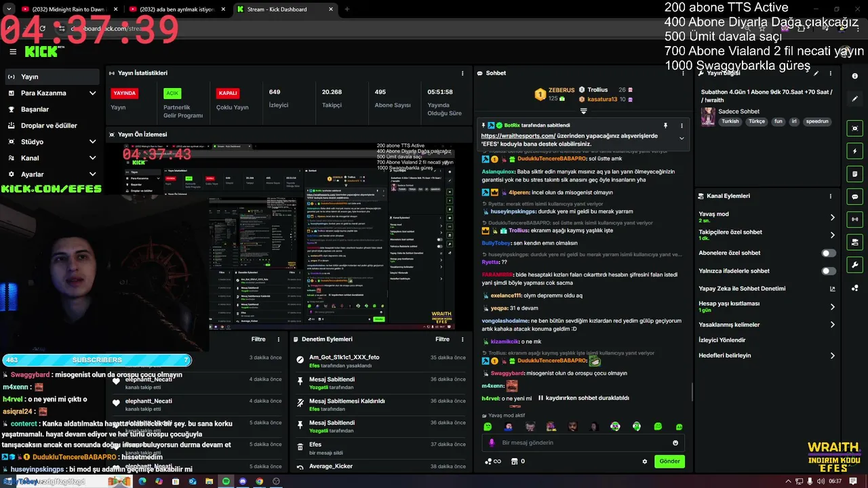
Task: Open the info icon in right toolbar
Action: 855,76
